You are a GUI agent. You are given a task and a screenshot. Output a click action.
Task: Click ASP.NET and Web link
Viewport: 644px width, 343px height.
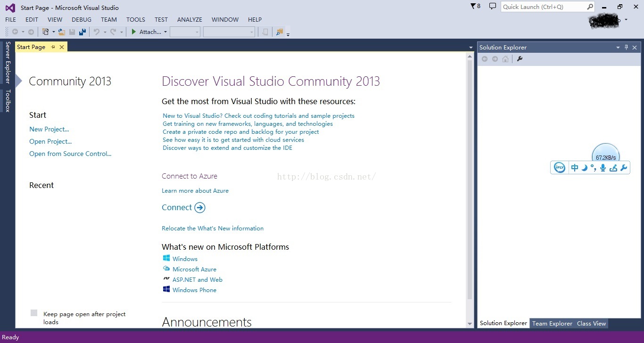[198, 280]
